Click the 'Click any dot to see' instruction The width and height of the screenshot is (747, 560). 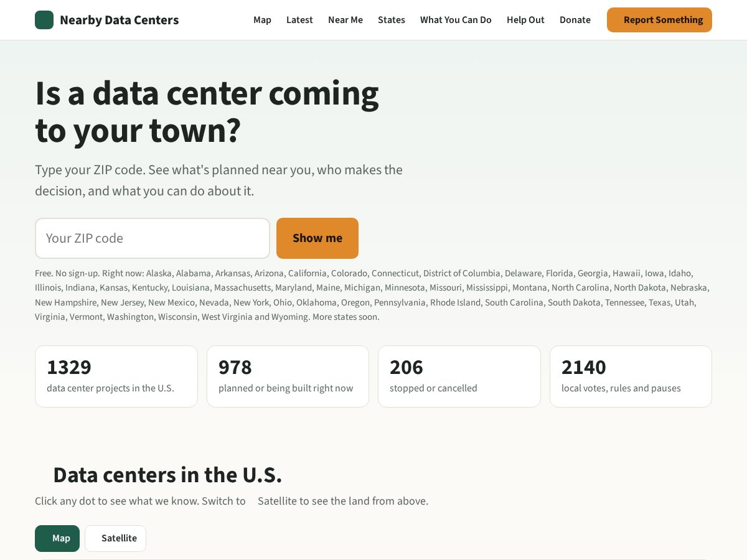232,501
